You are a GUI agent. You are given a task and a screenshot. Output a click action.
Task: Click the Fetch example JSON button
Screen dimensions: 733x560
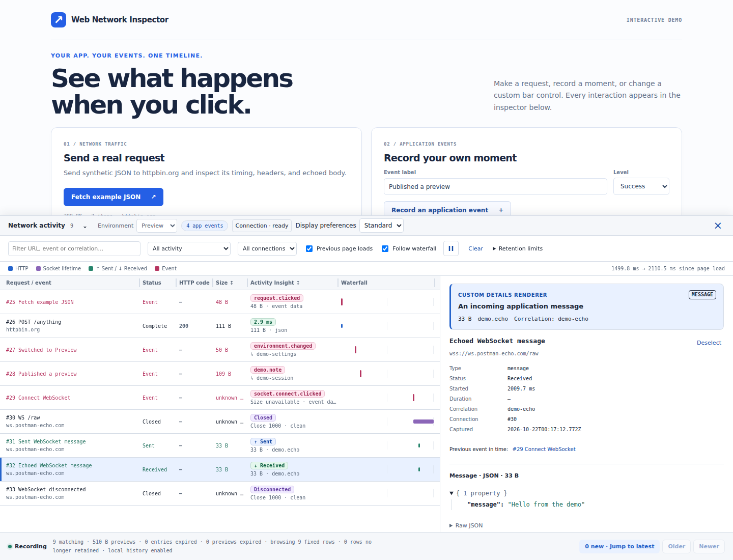(114, 197)
